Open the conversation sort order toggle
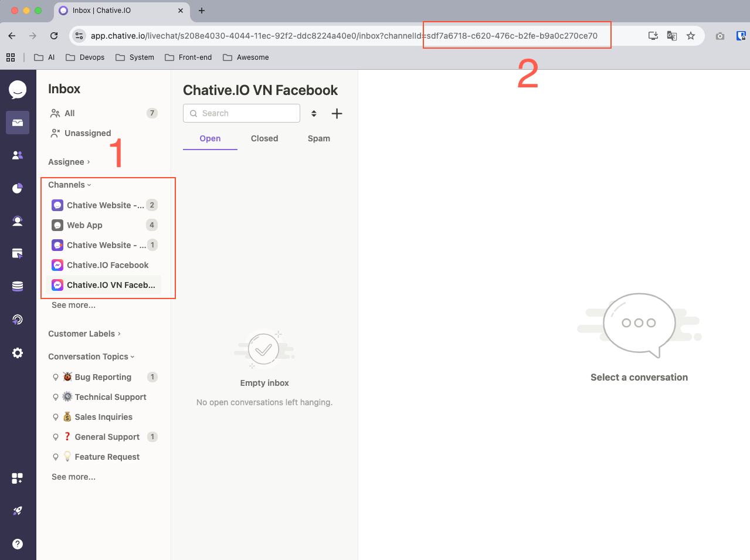This screenshot has width=750, height=560. (x=314, y=114)
